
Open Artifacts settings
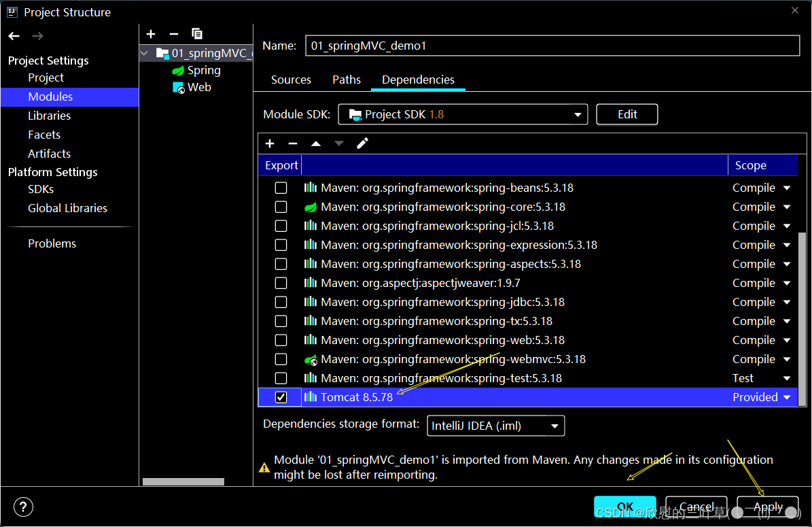(49, 154)
